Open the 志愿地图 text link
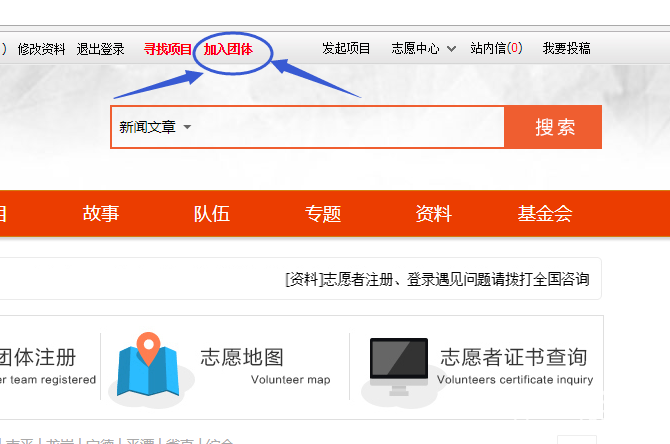 [x=242, y=357]
